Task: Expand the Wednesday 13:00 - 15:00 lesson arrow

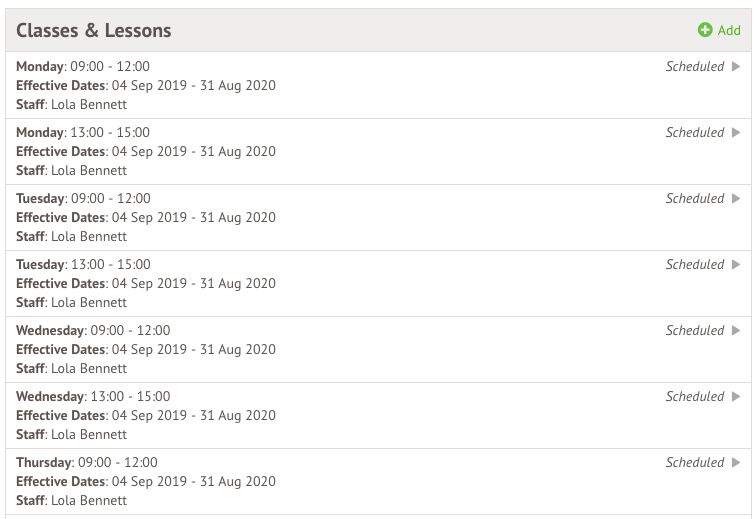Action: point(736,397)
